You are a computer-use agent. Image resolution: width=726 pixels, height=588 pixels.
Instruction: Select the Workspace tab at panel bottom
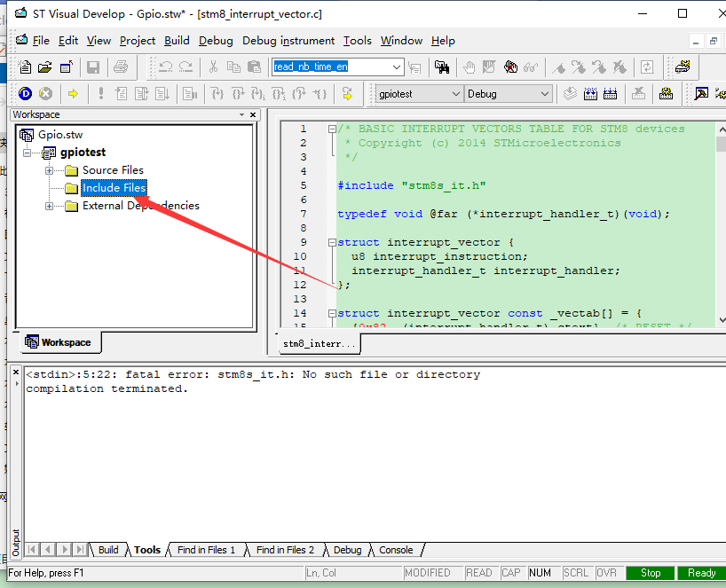pyautogui.click(x=59, y=343)
